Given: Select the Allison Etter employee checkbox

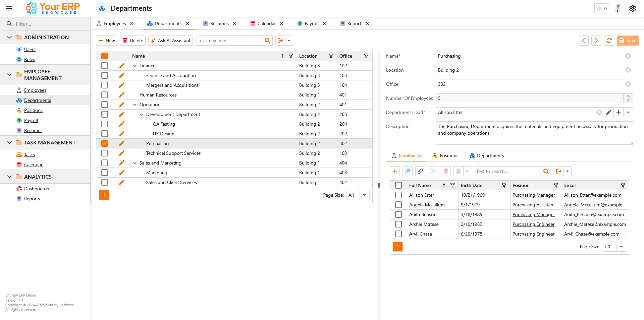Looking at the screenshot, I should (x=398, y=195).
